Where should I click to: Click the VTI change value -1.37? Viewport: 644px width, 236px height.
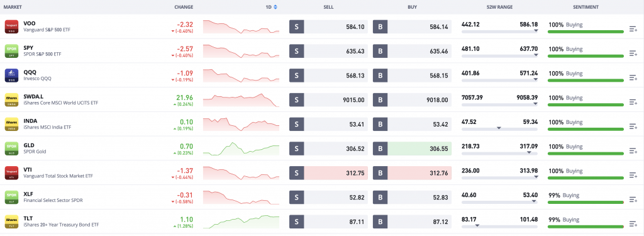tap(185, 171)
